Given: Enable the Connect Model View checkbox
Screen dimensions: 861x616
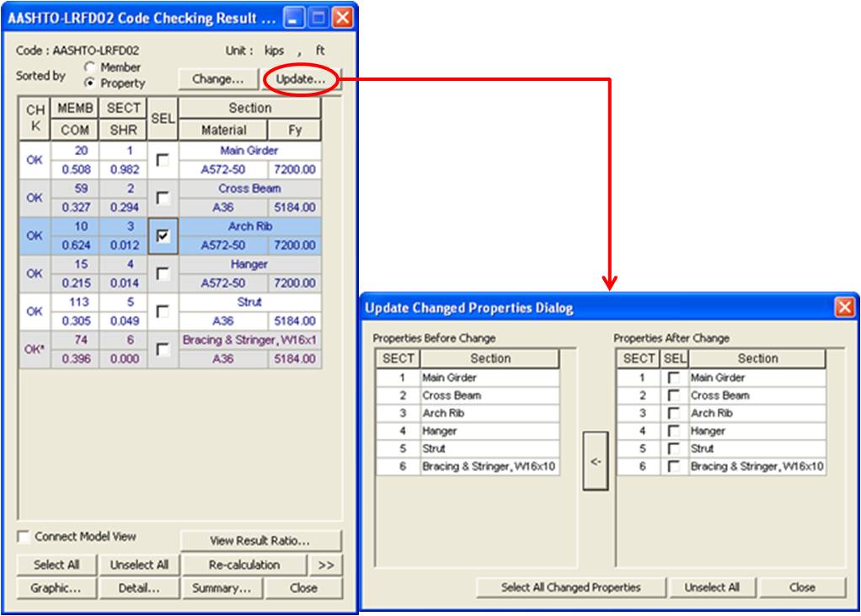Looking at the screenshot, I should 24,537.
